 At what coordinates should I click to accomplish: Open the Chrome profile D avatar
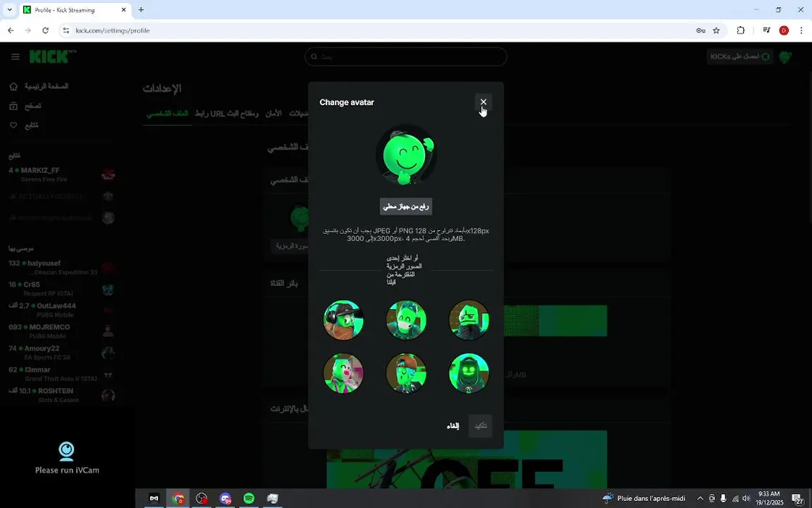tap(784, 30)
